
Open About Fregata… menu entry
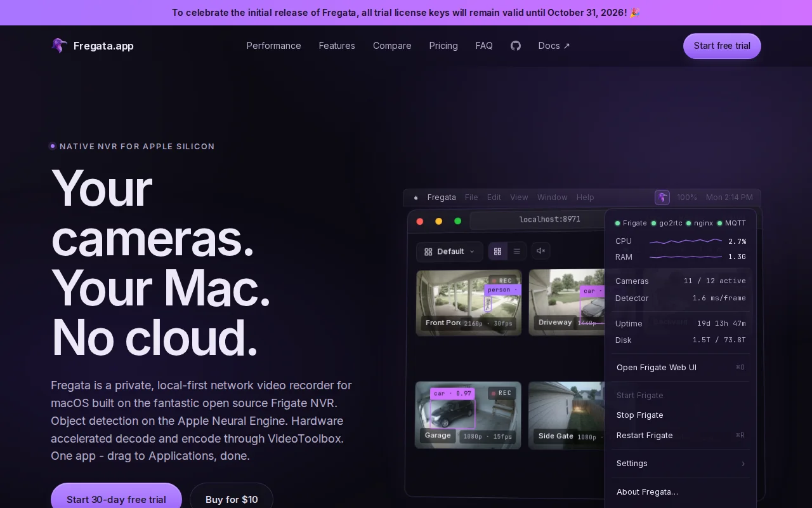click(x=681, y=492)
